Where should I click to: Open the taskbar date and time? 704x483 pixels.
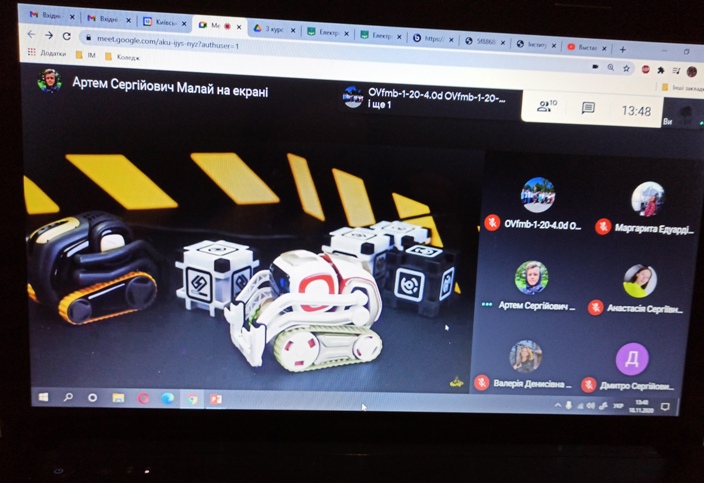(641, 407)
